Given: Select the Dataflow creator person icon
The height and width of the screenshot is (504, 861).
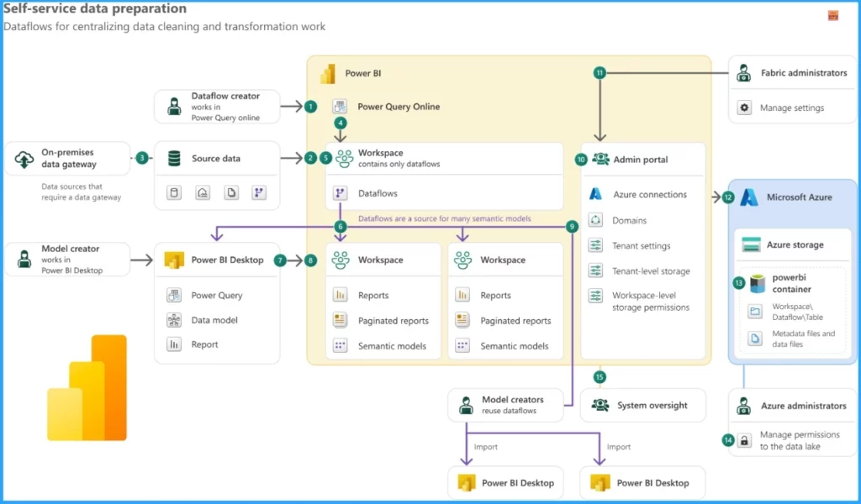Looking at the screenshot, I should click(x=174, y=107).
